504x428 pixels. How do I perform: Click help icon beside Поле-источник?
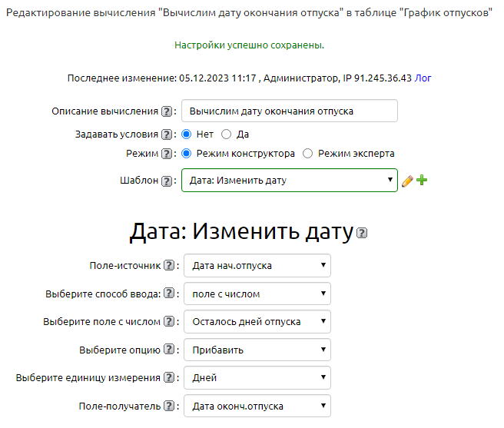coord(169,266)
